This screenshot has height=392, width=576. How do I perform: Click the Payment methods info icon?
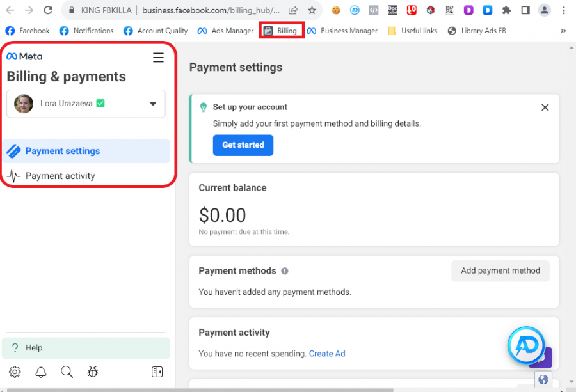pos(285,271)
